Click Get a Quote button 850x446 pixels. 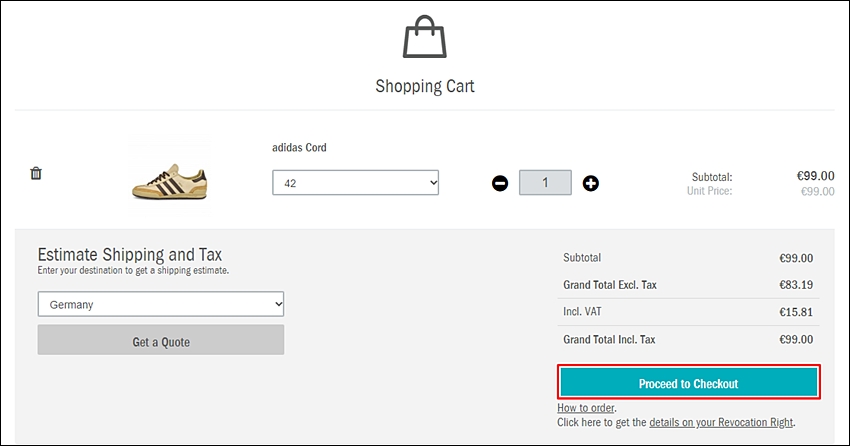tap(161, 340)
